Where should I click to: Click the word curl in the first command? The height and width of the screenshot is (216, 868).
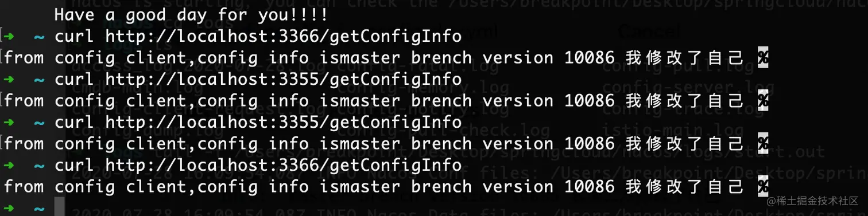[75, 37]
